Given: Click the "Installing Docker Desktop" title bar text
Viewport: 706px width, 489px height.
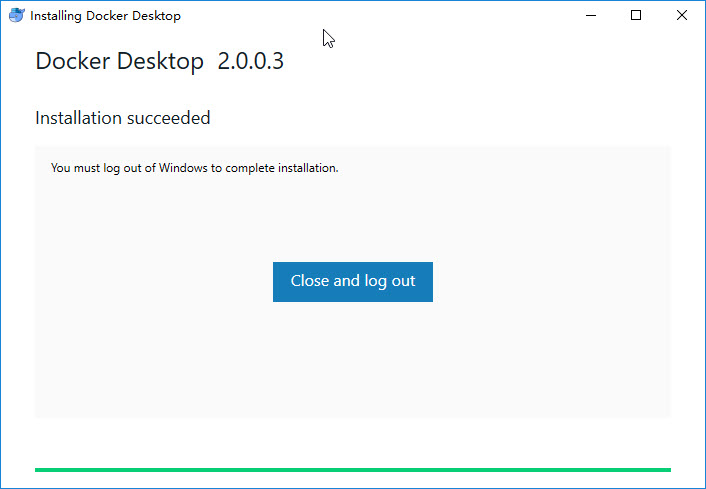Looking at the screenshot, I should click(x=105, y=16).
